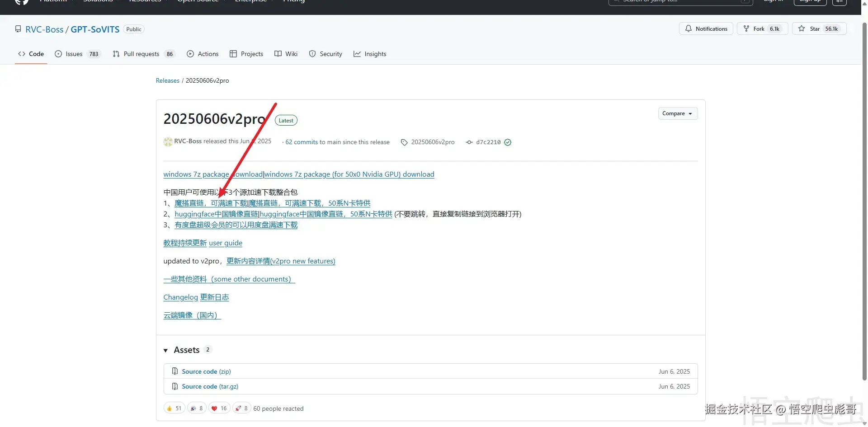868x427 pixels.
Task: Download 7z package for 50x0 Nvidia GPU
Action: point(349,174)
